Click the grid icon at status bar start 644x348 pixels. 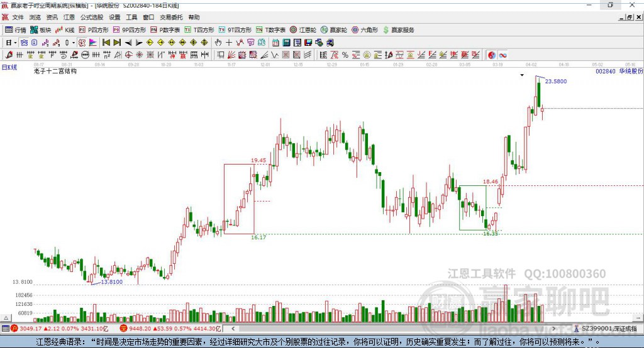click(x=5, y=329)
